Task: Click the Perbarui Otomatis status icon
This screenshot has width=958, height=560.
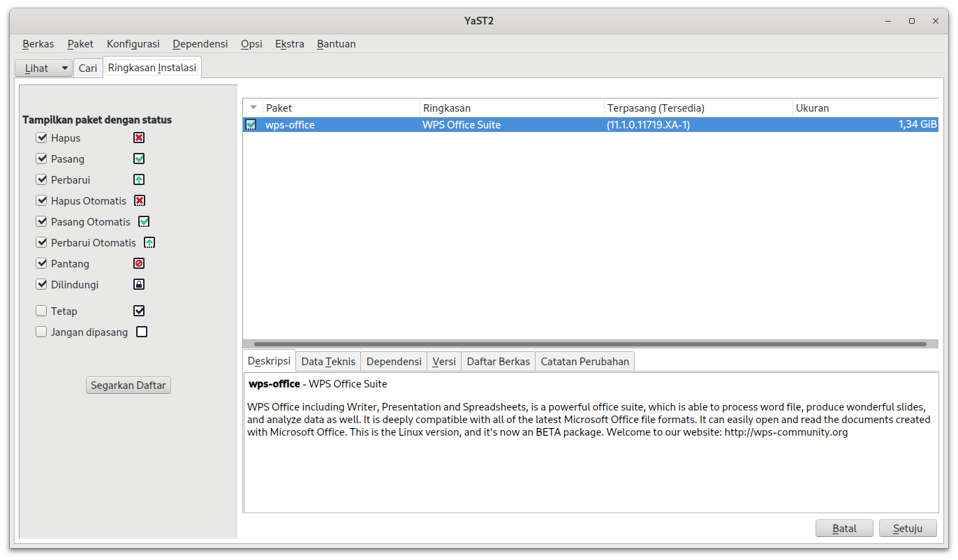Action: (x=149, y=243)
